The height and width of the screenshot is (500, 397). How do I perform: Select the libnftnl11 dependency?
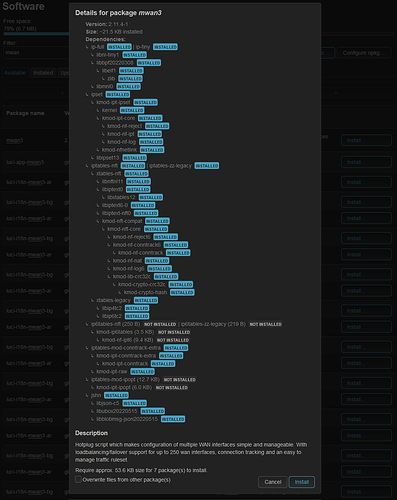click(x=113, y=182)
